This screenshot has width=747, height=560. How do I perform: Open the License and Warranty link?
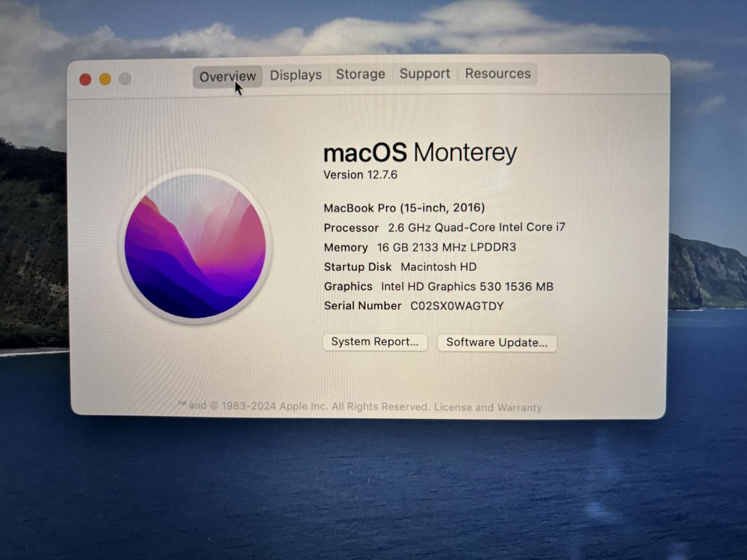488,408
